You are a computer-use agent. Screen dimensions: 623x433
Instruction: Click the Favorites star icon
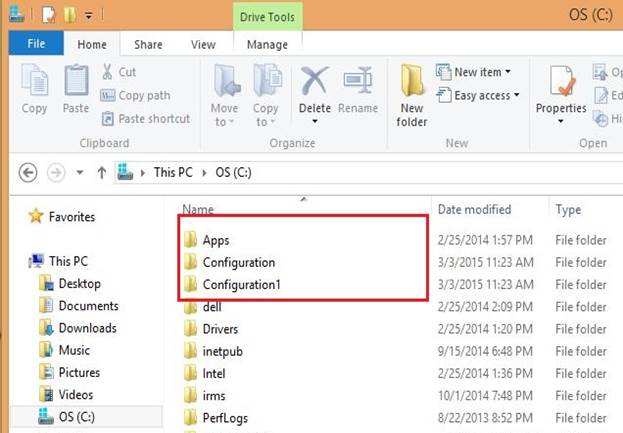36,216
